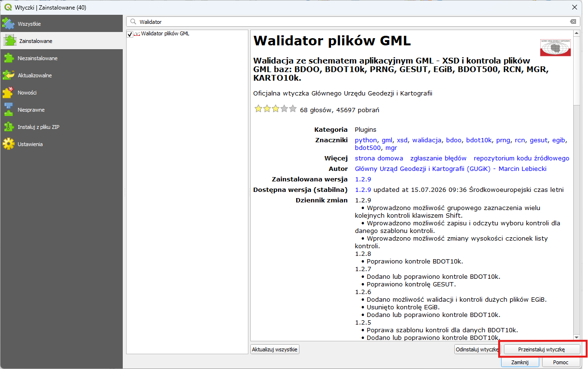Click the 'Plugins' category value
Screen dimensions: 588x369
pyautogui.click(x=365, y=129)
